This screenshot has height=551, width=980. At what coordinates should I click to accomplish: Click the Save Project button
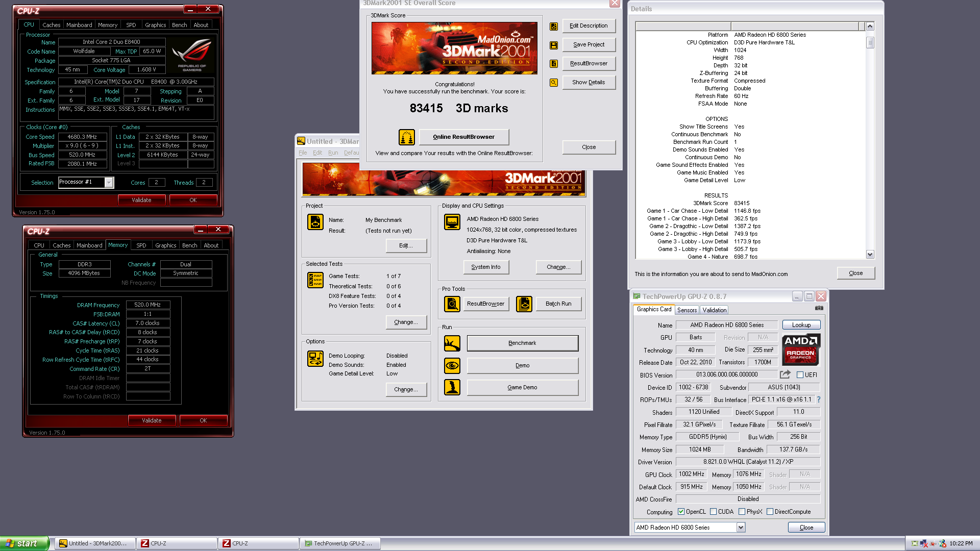(589, 45)
